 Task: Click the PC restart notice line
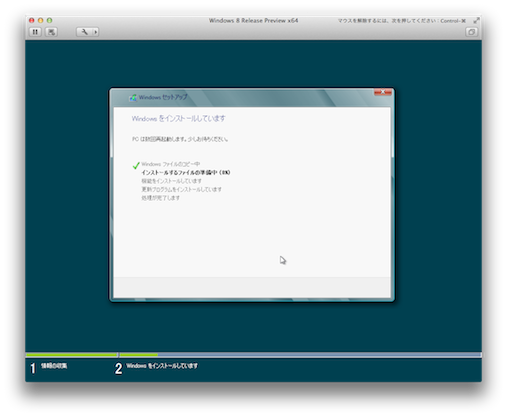point(180,139)
